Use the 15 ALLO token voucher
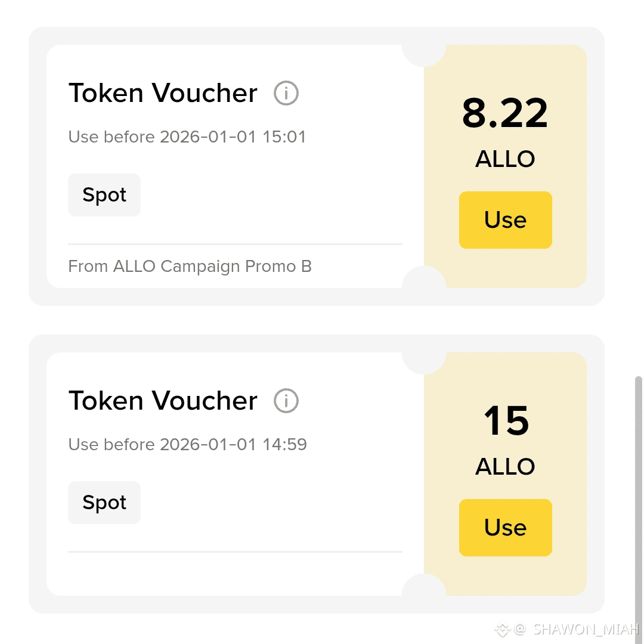Screen dimensions: 644x644 [505, 527]
